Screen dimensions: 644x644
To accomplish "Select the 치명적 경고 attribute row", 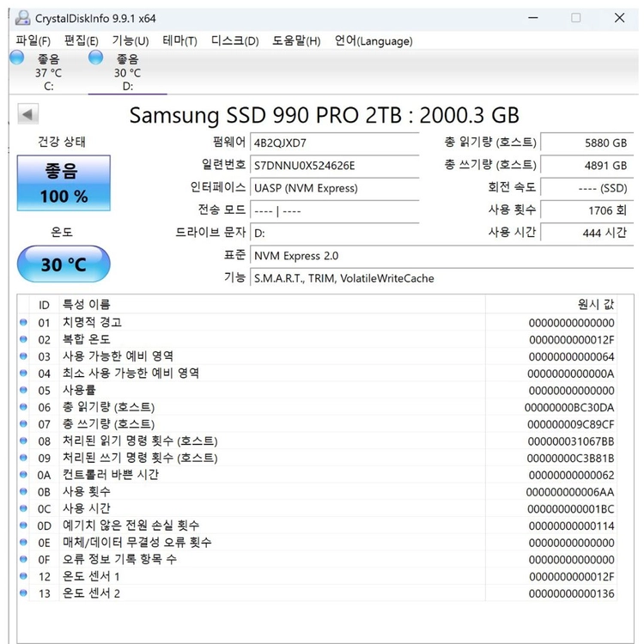I will pyautogui.click(x=317, y=322).
